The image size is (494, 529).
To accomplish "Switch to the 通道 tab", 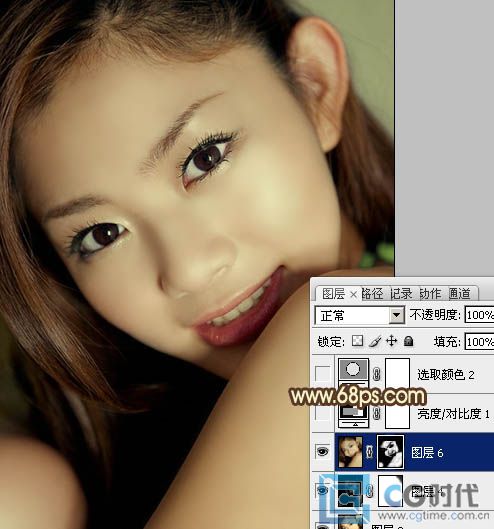I will point(459,294).
